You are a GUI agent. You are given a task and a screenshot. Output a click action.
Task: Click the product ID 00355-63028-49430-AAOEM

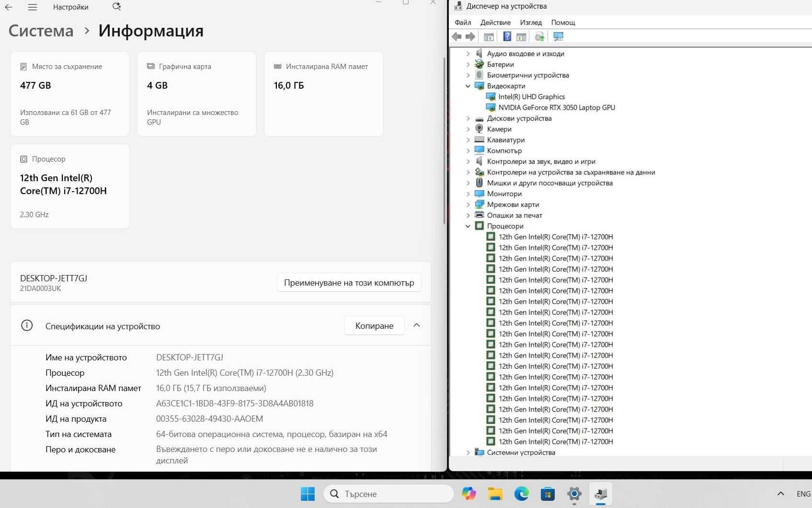209,419
